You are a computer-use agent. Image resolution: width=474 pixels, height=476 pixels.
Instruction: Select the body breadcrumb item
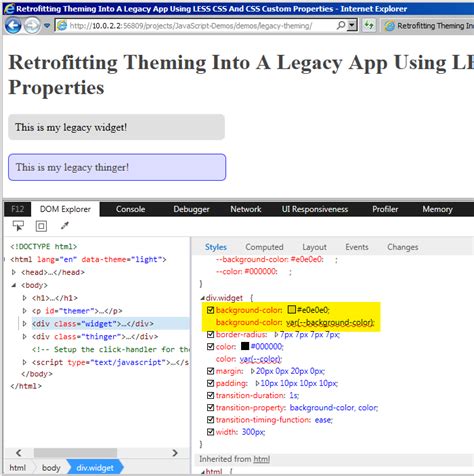click(x=51, y=468)
